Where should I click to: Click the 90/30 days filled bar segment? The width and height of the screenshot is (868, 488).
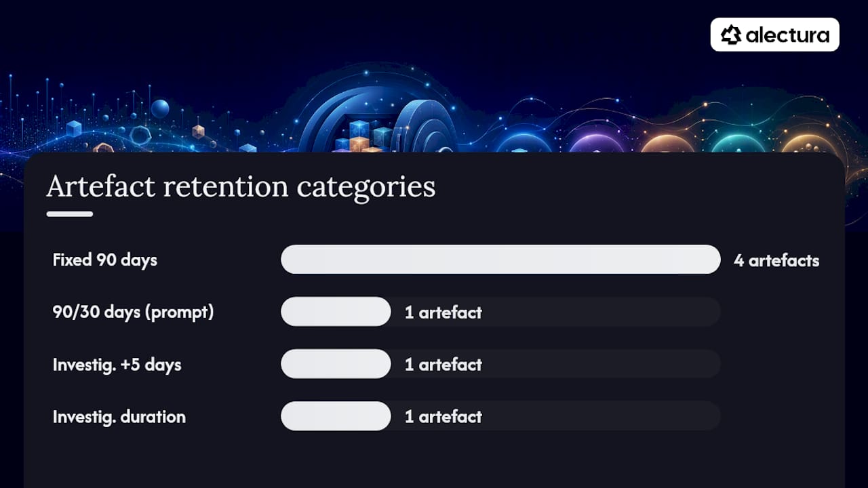coord(336,312)
